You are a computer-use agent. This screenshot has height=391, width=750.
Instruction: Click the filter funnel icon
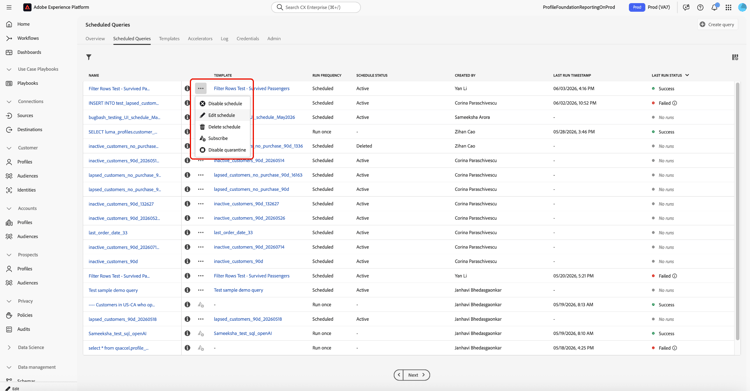tap(88, 57)
